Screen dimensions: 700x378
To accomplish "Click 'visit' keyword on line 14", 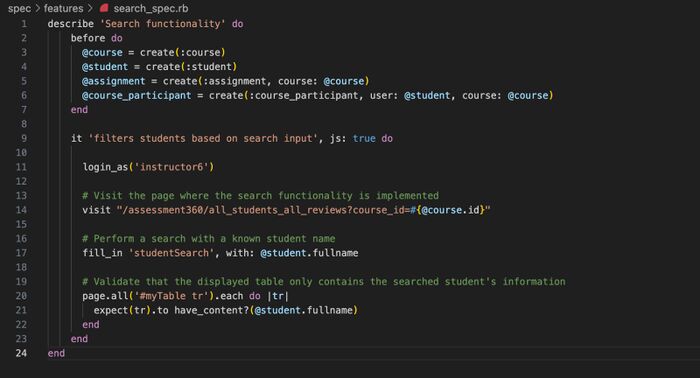I will point(96,210).
